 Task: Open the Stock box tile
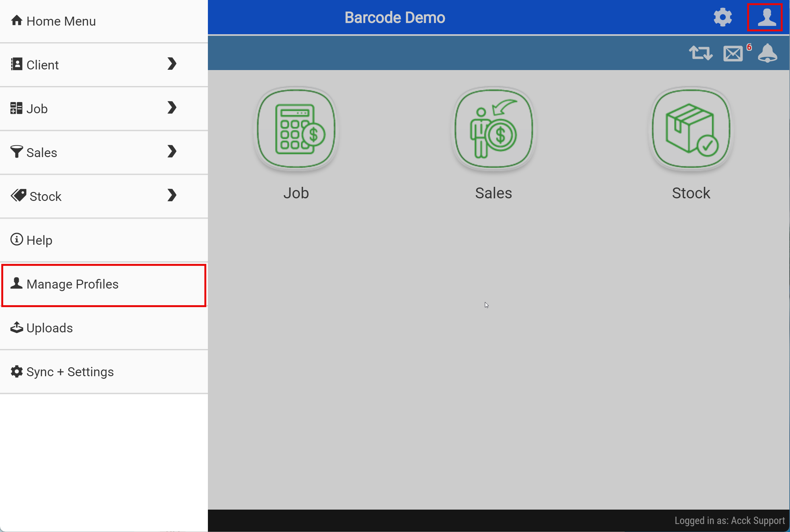(691, 129)
